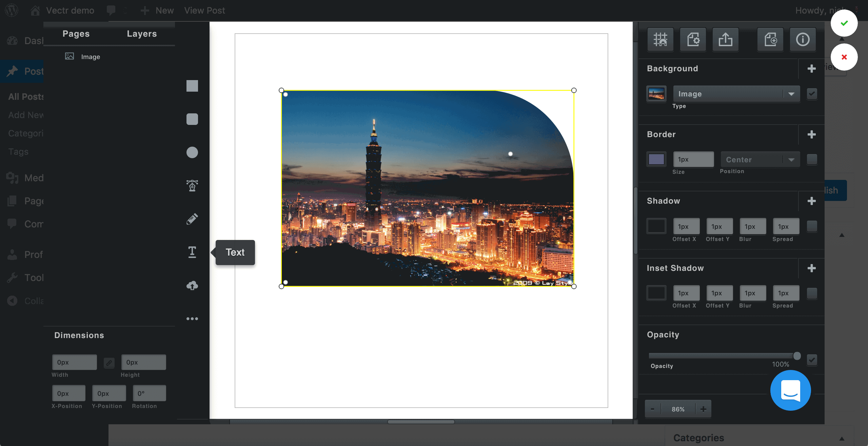Confirm with the green checkmark button
The height and width of the screenshot is (446, 868).
(844, 23)
